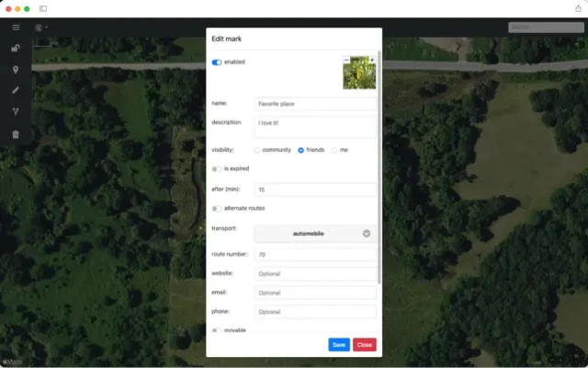Enable the alternate routes toggle
This screenshot has width=588, height=368.
(217, 209)
